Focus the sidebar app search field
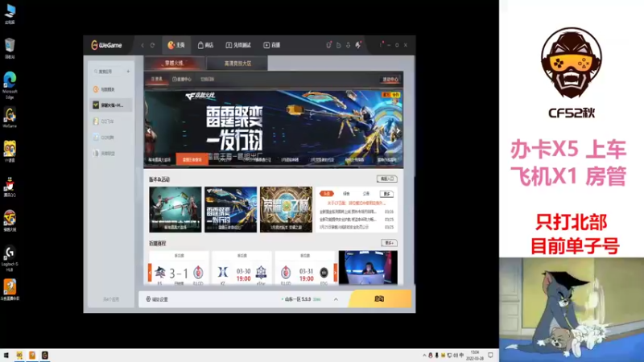 [109, 72]
